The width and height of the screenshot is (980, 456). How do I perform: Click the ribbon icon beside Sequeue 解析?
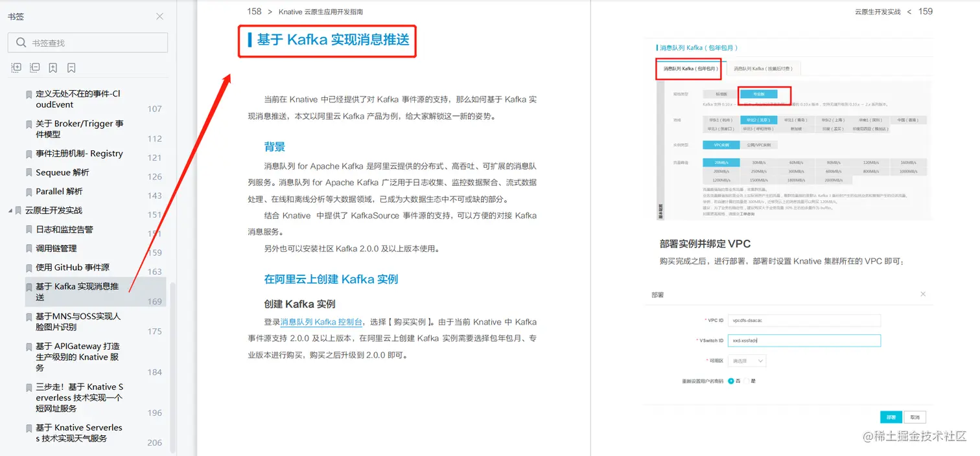click(x=29, y=173)
